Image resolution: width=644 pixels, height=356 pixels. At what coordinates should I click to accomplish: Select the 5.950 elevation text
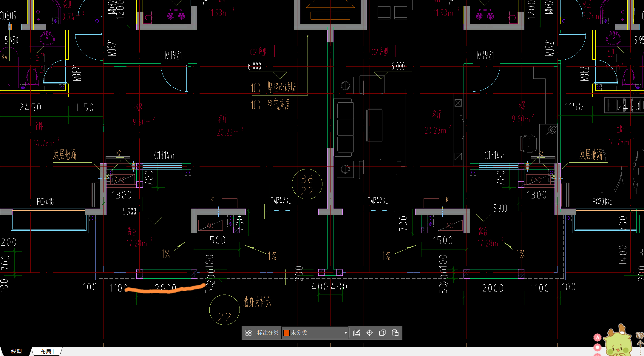coord(11,40)
